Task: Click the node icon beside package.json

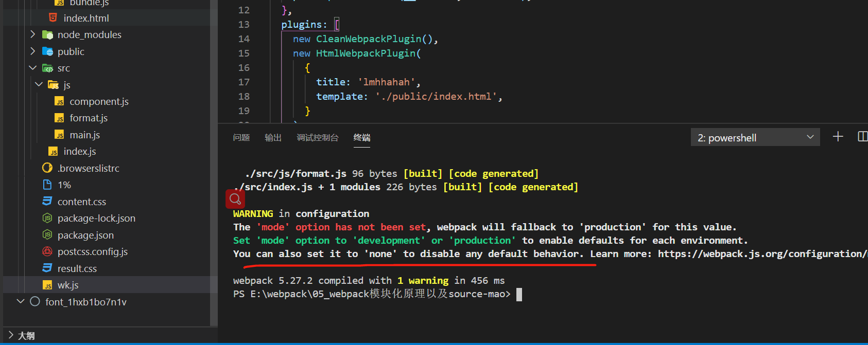Action: [47, 234]
